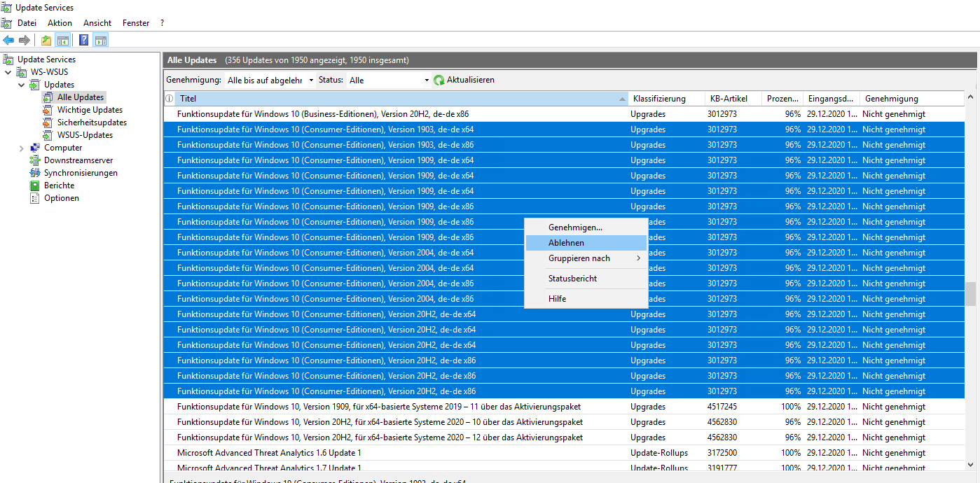
Task: Choose Statusbericht in the context menu
Action: click(x=586, y=279)
